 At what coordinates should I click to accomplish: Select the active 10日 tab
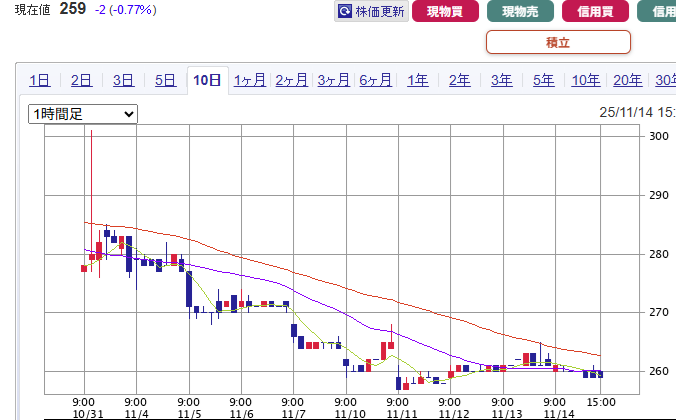click(208, 81)
